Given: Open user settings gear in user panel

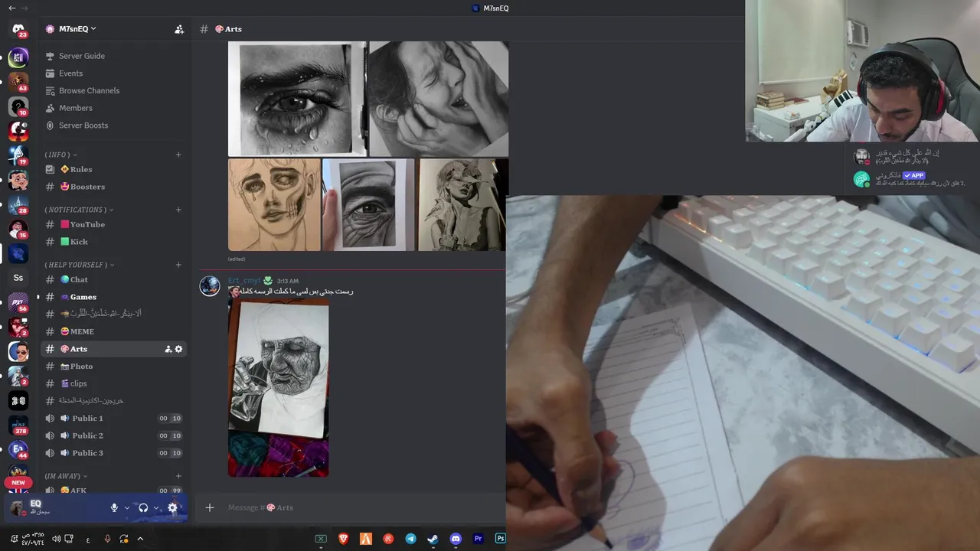Looking at the screenshot, I should [x=172, y=507].
